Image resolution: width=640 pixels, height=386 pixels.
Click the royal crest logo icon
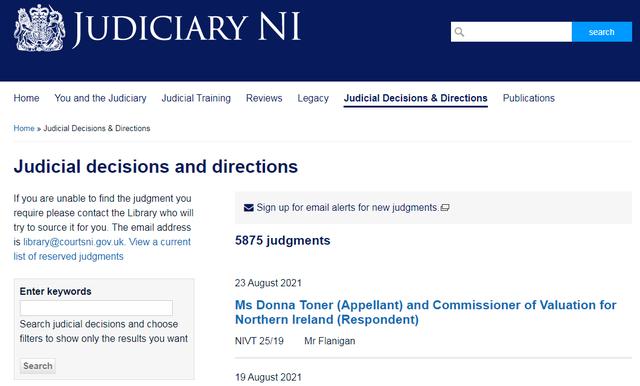click(x=40, y=28)
